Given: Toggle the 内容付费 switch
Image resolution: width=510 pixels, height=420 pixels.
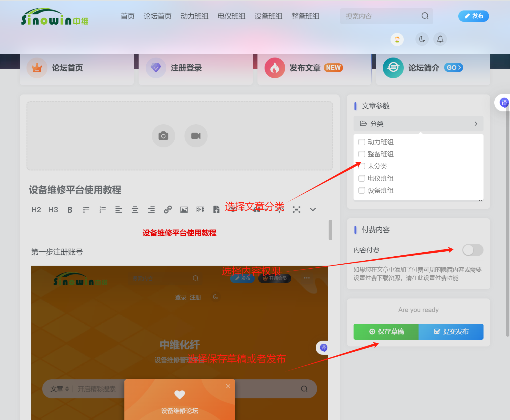Looking at the screenshot, I should click(x=473, y=250).
